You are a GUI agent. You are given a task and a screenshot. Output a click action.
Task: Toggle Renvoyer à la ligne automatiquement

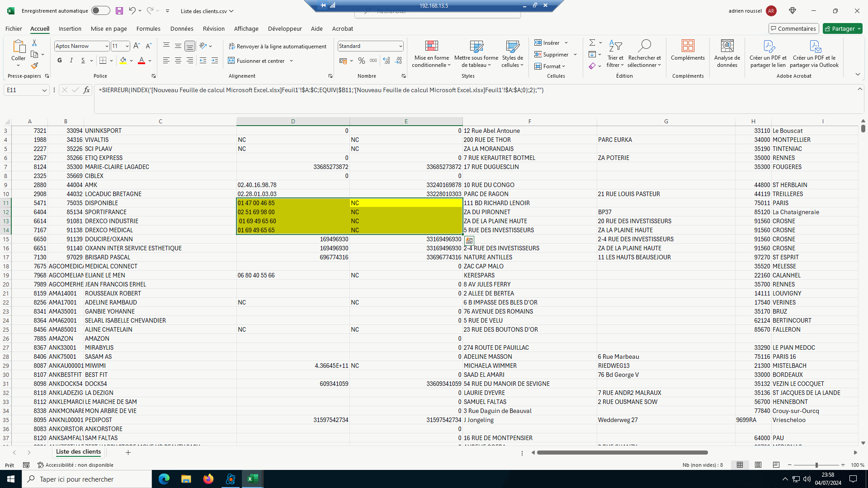(277, 46)
